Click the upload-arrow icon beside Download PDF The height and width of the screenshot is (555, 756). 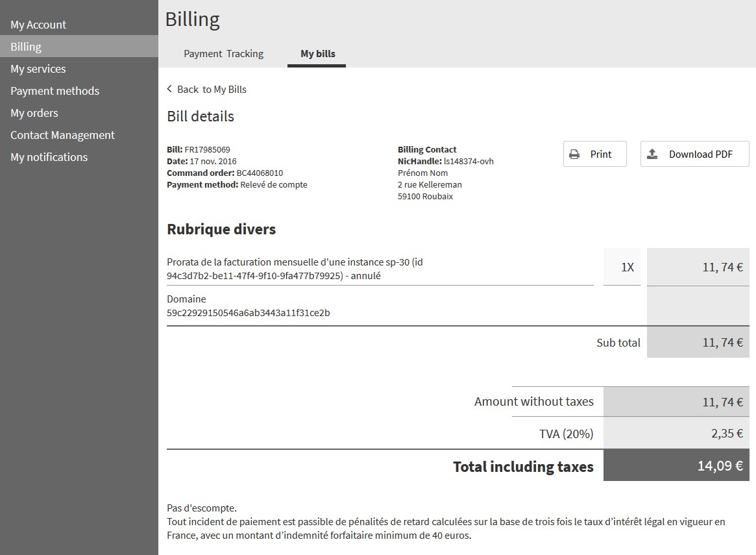pos(653,154)
